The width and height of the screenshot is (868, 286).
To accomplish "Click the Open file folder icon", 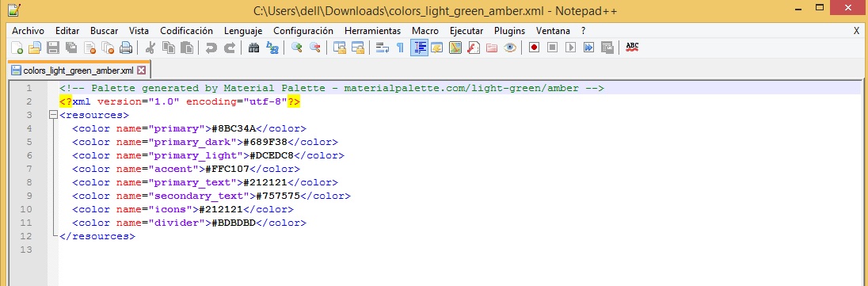I will pyautogui.click(x=34, y=48).
